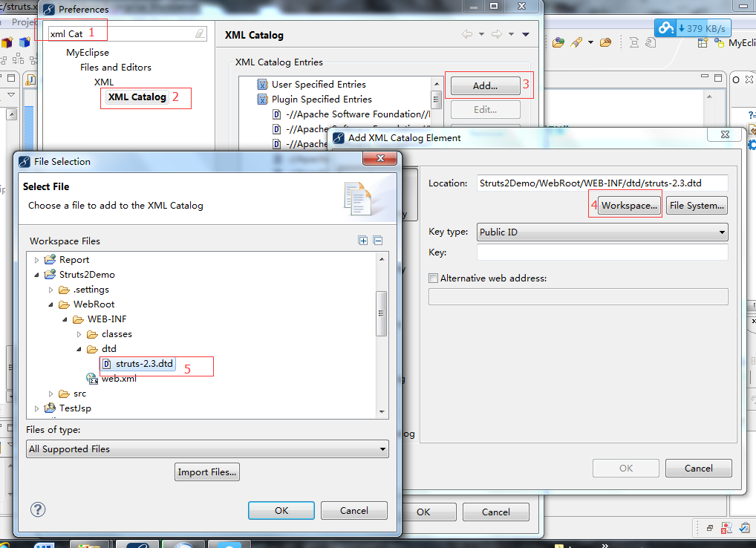The height and width of the screenshot is (548, 756).
Task: Click the classes folder icon
Action: (92, 334)
